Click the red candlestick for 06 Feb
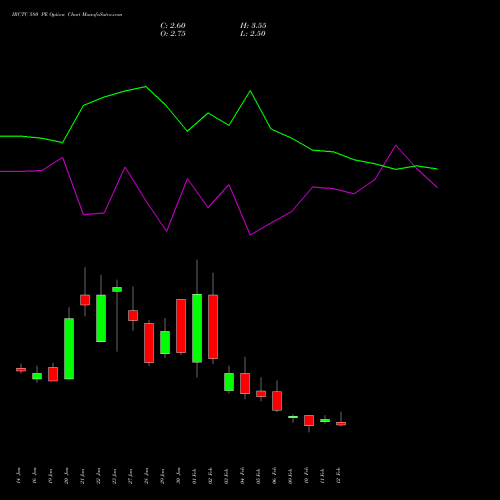 (x=277, y=401)
